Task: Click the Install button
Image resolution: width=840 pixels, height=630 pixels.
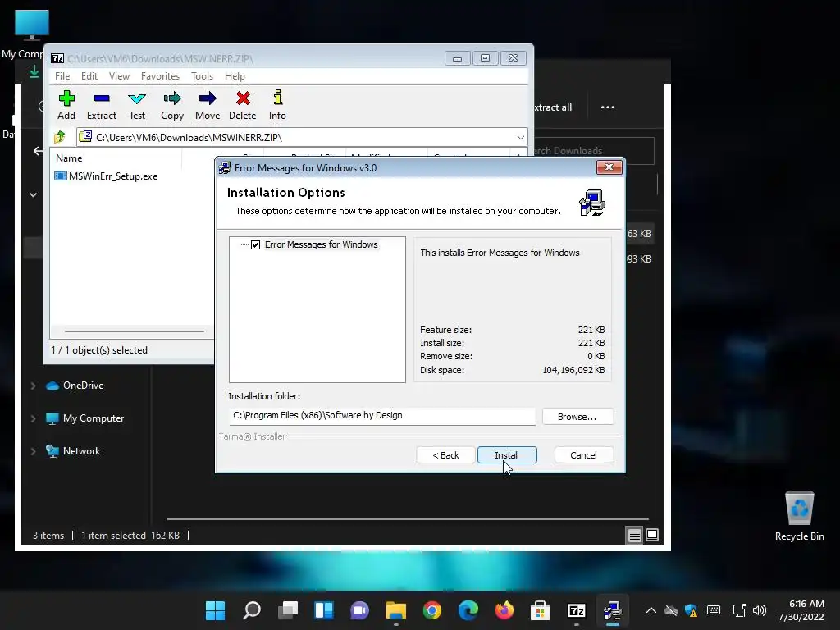Action: [507, 454]
